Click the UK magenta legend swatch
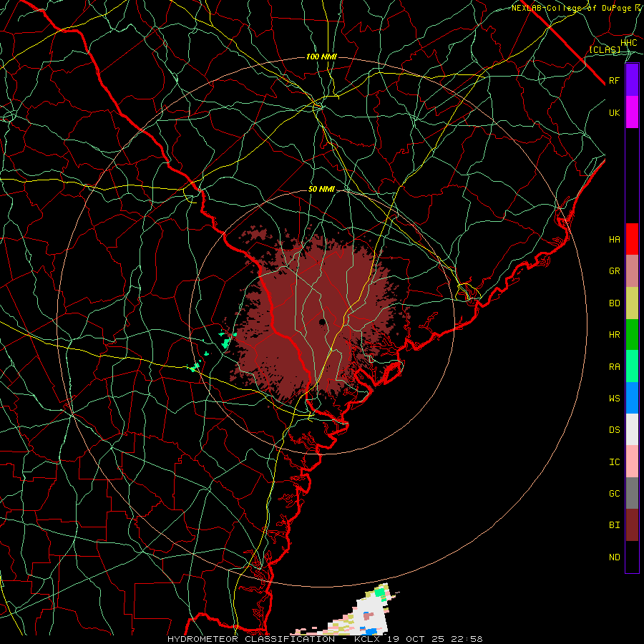 click(x=632, y=112)
